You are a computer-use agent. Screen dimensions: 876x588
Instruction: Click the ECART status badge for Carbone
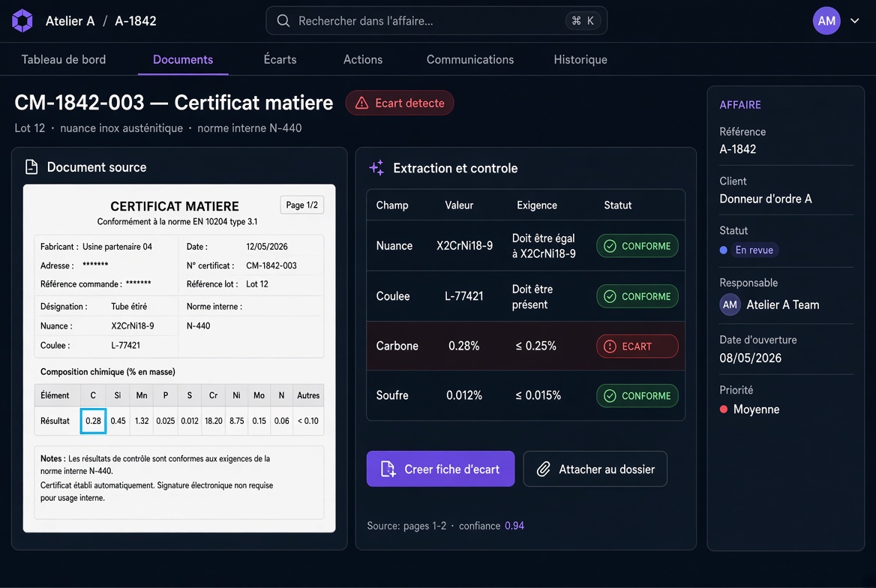pyautogui.click(x=637, y=346)
